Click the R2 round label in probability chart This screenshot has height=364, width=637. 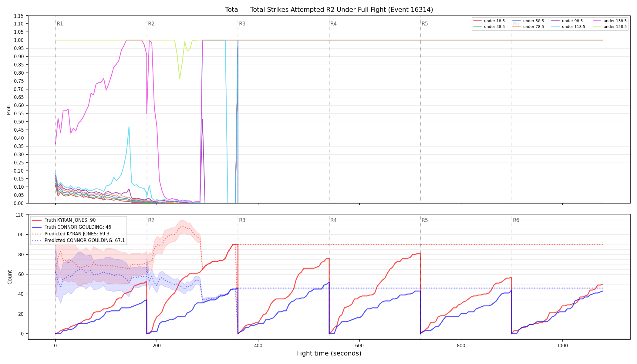pos(151,24)
